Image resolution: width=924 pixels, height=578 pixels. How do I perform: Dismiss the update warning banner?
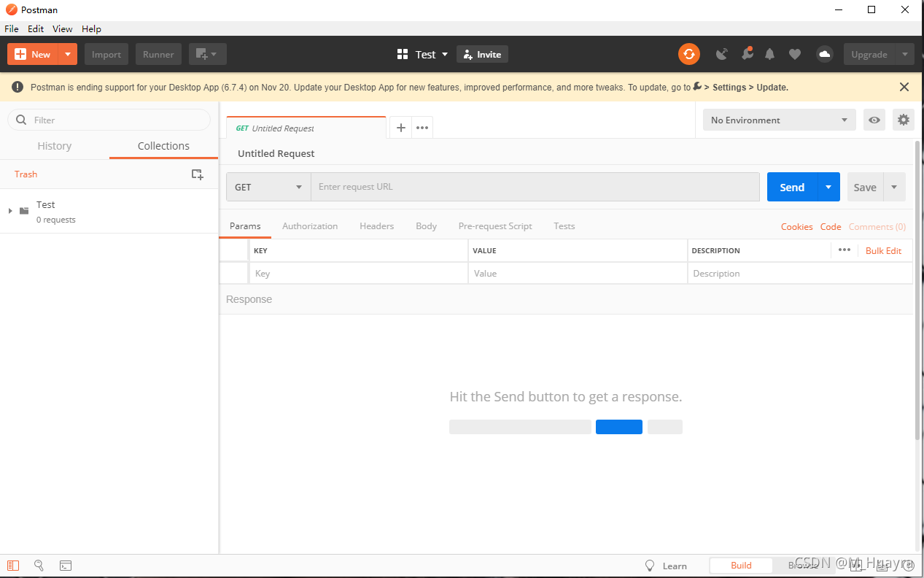click(904, 87)
